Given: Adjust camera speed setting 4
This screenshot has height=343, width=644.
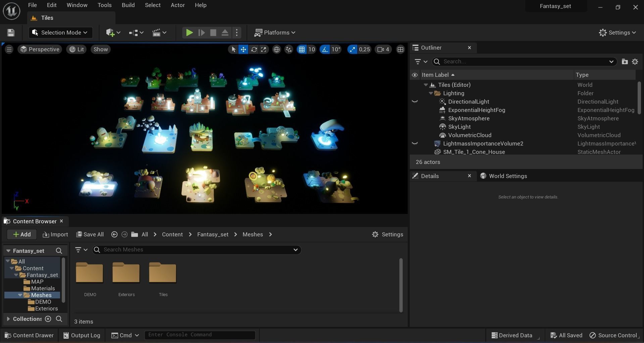Looking at the screenshot, I should tap(383, 50).
